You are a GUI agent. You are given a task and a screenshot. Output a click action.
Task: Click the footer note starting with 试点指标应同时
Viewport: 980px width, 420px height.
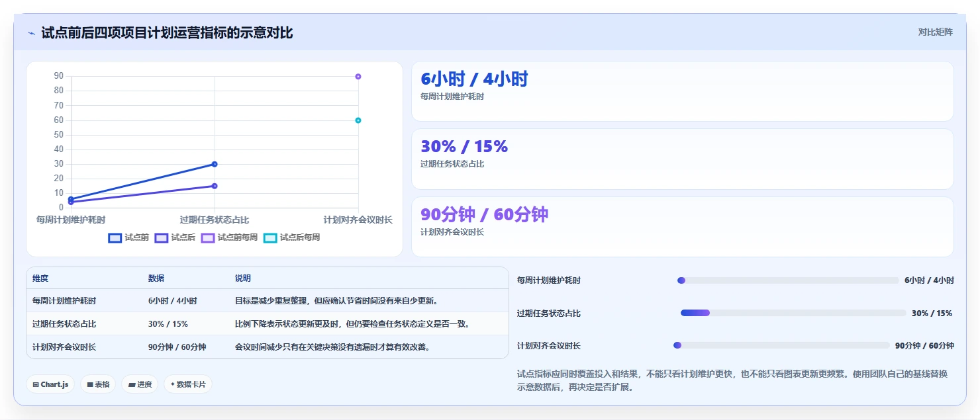click(732, 381)
